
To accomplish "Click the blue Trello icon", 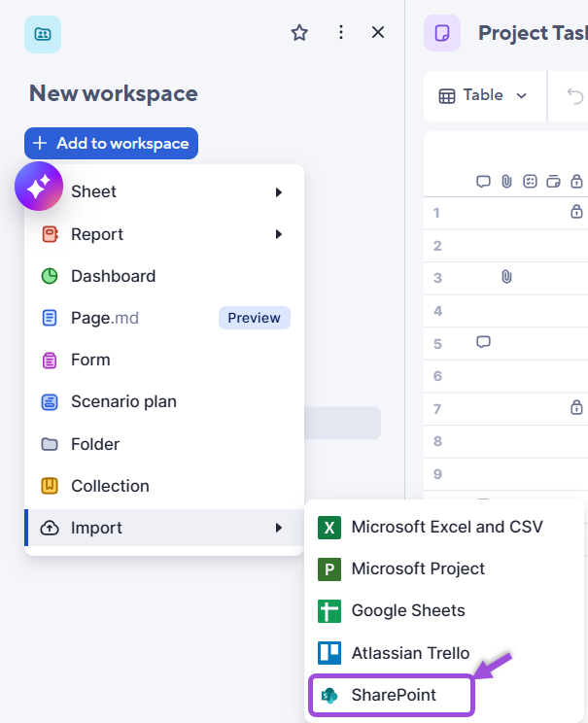I will tap(329, 653).
